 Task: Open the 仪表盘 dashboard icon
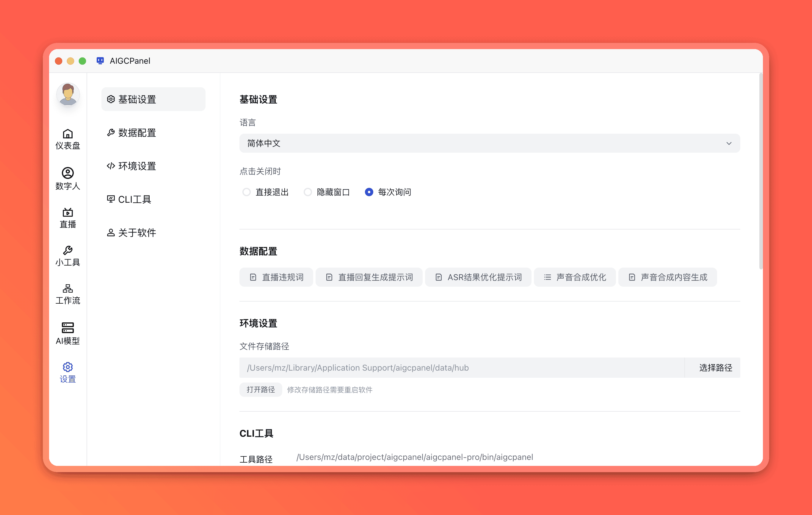(x=68, y=139)
